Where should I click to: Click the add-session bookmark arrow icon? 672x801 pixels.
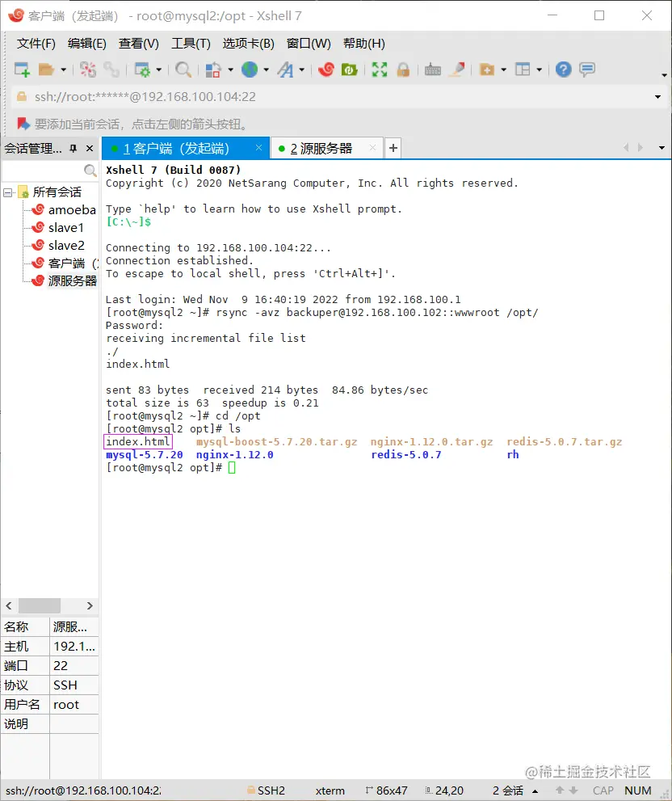pyautogui.click(x=23, y=124)
